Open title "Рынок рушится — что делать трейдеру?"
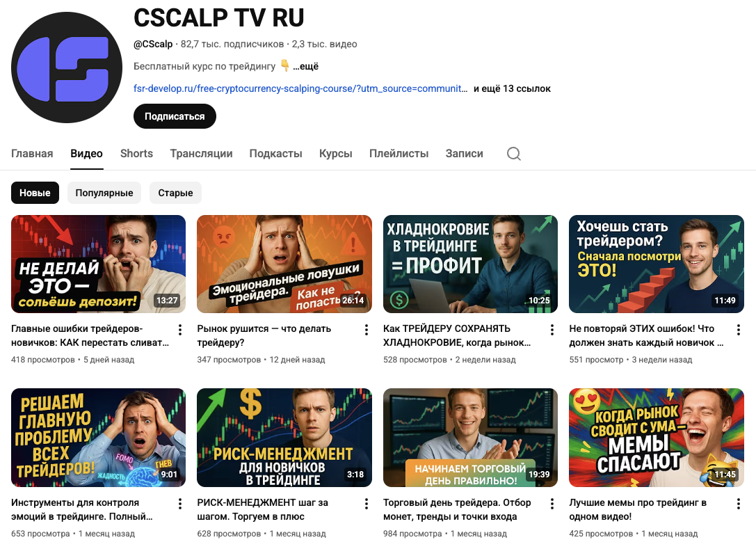Viewport: 756px width, 549px height. click(x=264, y=335)
